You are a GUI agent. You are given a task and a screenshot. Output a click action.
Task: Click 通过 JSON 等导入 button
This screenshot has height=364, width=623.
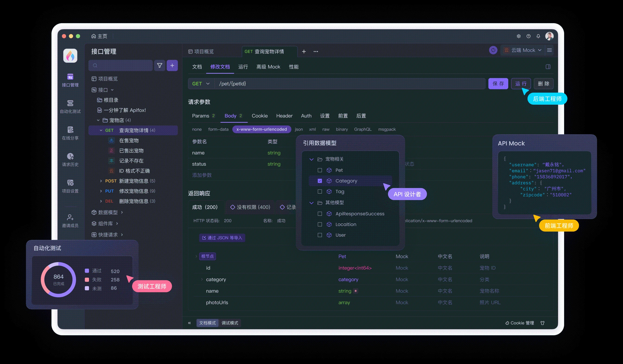222,238
